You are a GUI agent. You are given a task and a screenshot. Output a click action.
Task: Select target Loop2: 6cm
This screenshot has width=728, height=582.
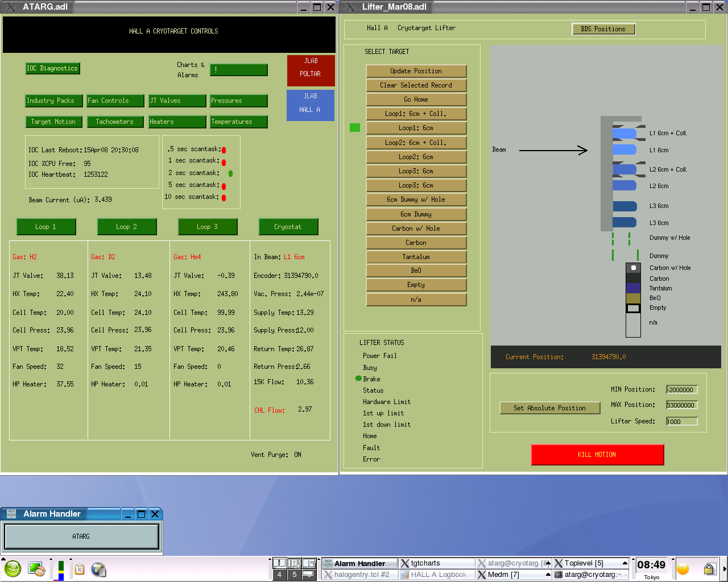416,157
